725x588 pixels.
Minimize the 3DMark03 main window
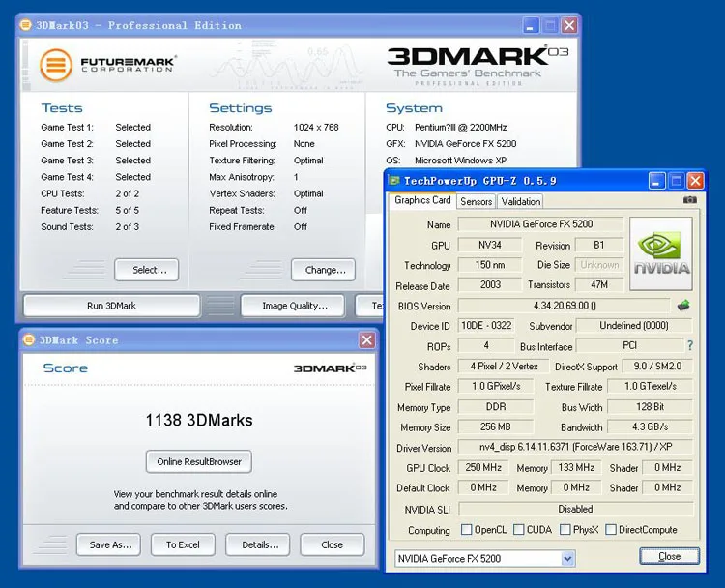531,25
